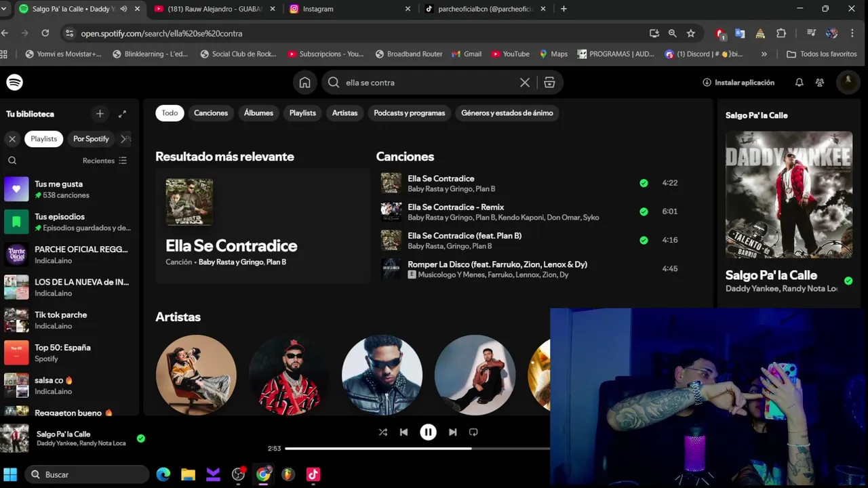
Task: Open Top 50: España playlist
Action: pyautogui.click(x=70, y=352)
